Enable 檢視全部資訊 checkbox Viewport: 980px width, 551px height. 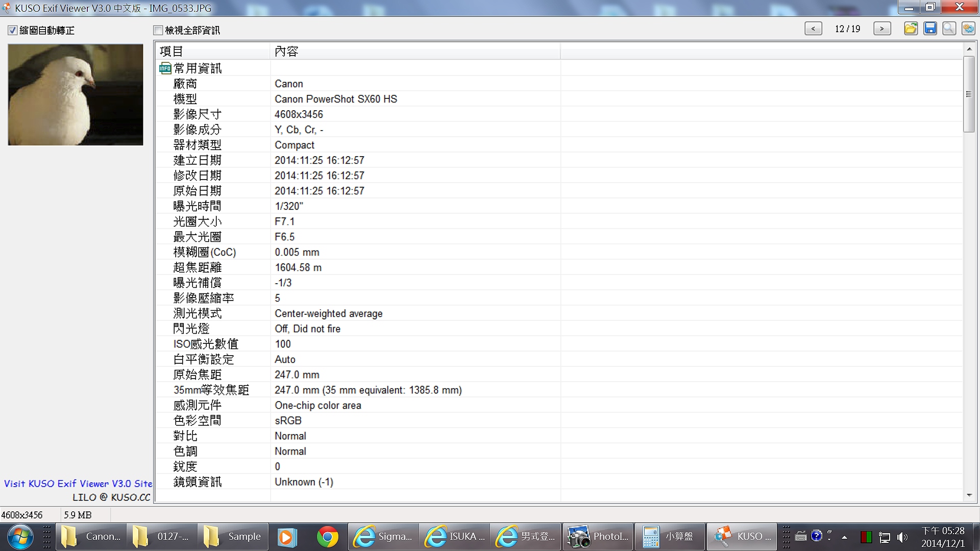(x=158, y=31)
